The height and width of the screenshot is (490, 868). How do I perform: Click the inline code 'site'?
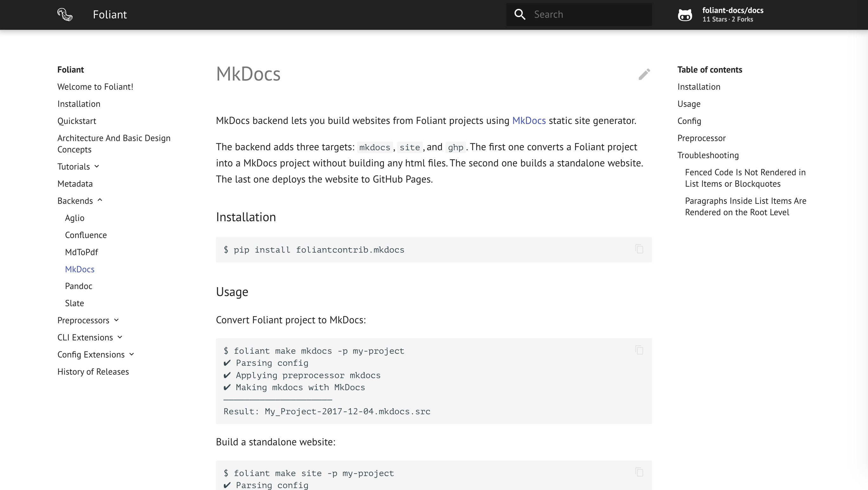point(409,147)
